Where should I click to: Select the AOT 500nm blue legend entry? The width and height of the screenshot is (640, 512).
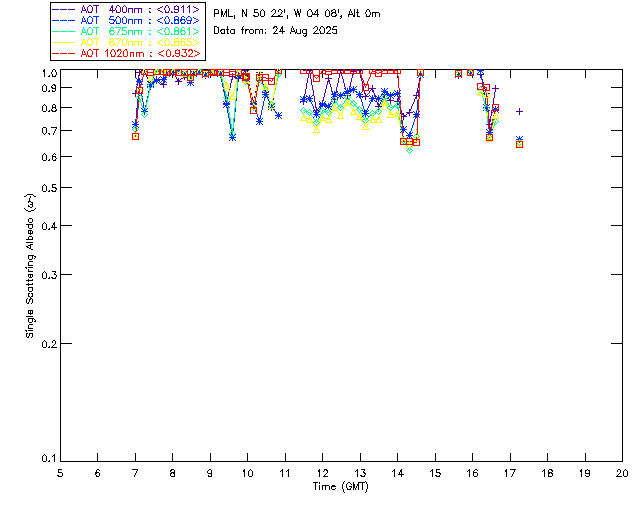pyautogui.click(x=126, y=20)
